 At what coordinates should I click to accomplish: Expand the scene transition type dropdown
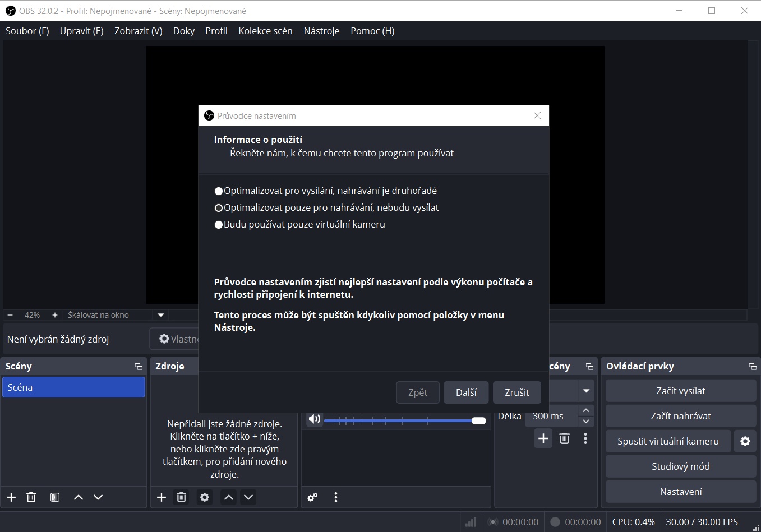(x=586, y=391)
